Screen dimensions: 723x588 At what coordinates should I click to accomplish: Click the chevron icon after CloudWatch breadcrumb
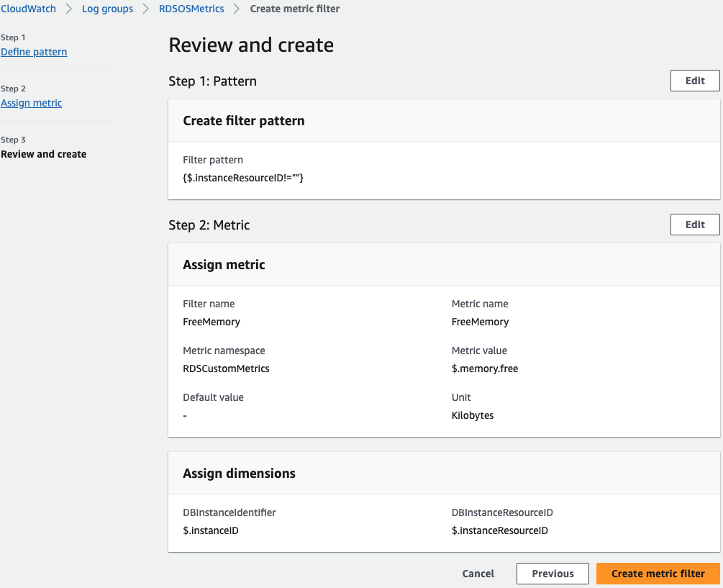click(x=69, y=9)
